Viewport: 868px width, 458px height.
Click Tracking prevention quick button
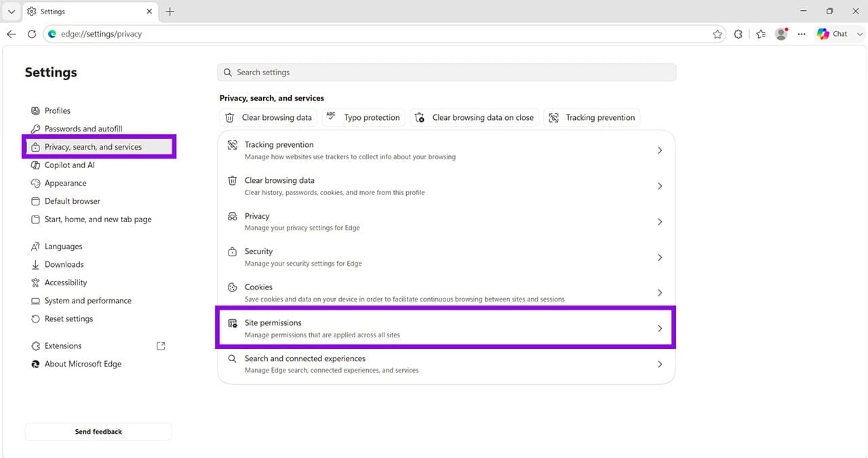click(x=592, y=118)
